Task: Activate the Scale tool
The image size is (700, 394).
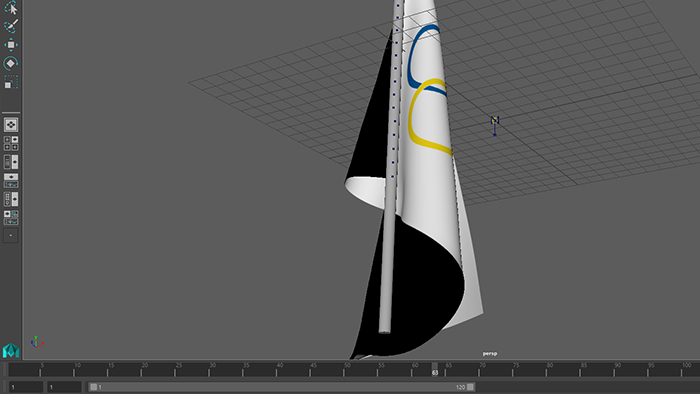Action: (x=11, y=82)
